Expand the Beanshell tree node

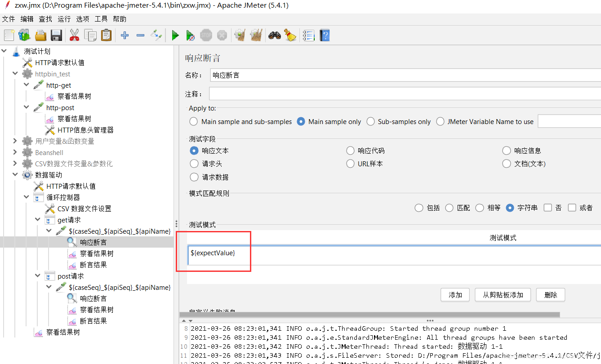pyautogui.click(x=15, y=152)
